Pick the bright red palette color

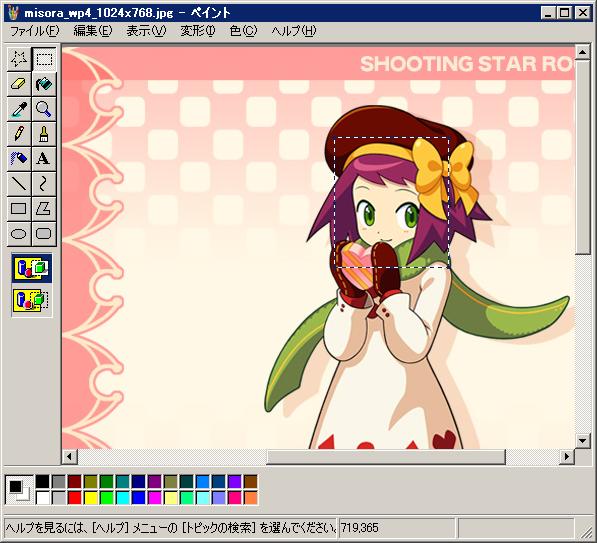[x=75, y=498]
